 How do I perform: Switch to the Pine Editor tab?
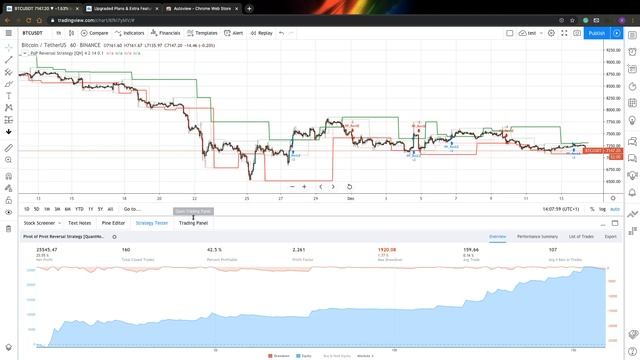click(x=113, y=223)
